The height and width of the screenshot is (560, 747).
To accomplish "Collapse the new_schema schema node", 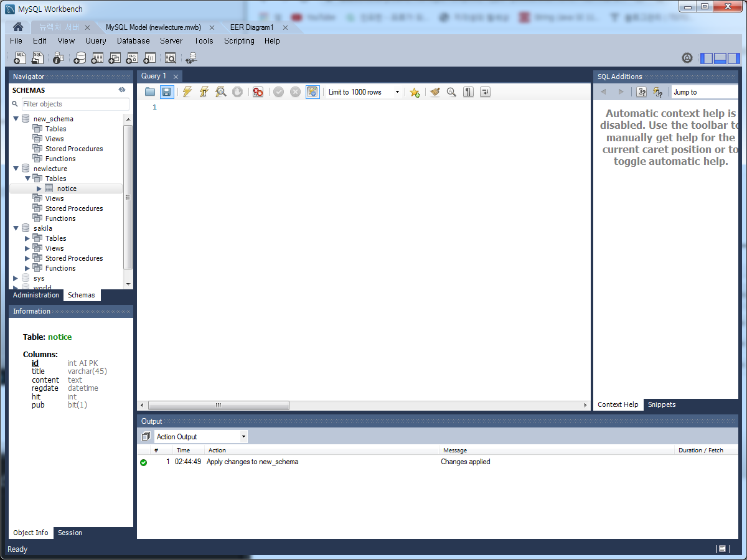I will 16,118.
